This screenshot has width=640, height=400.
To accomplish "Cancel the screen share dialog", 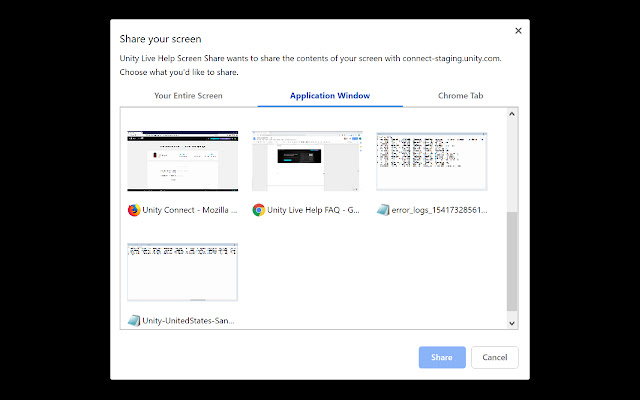I will pos(495,357).
